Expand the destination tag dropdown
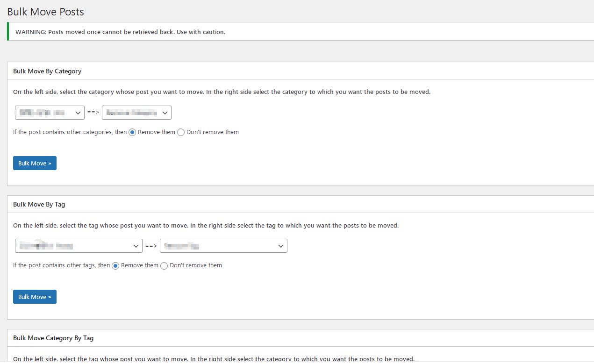Viewport: 594px width, 364px height. pyautogui.click(x=223, y=246)
